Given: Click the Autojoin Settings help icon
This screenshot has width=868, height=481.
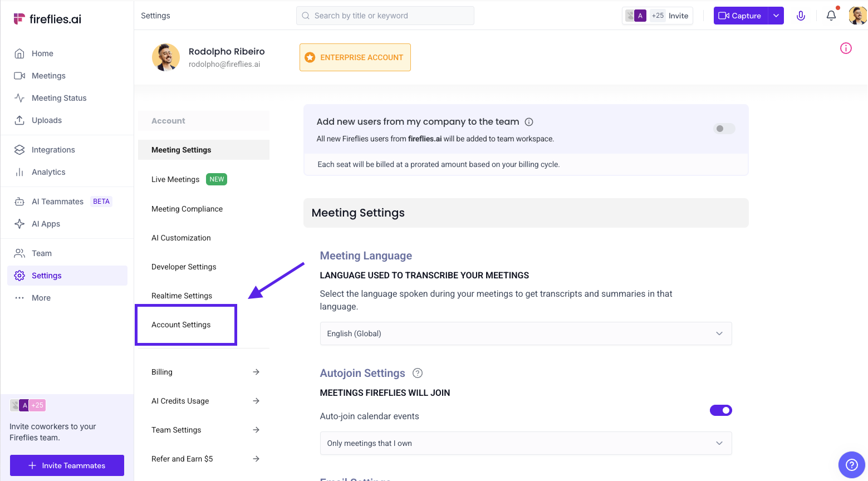Looking at the screenshot, I should pyautogui.click(x=417, y=373).
